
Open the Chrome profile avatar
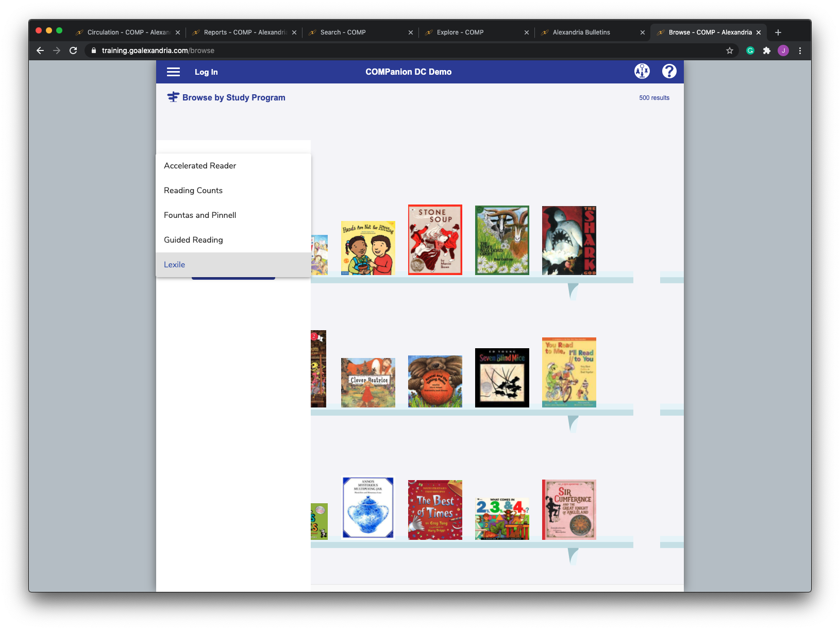[x=783, y=50]
